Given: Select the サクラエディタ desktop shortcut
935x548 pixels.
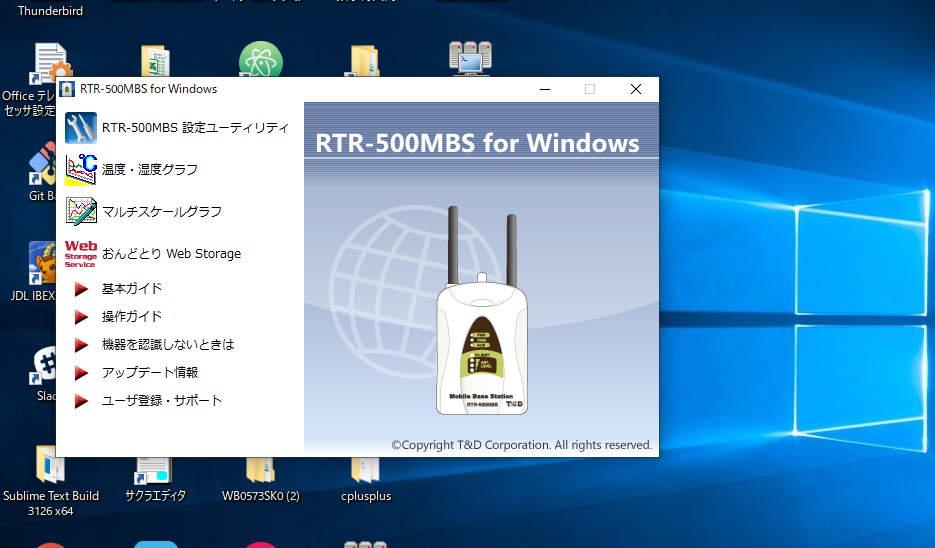Looking at the screenshot, I should (x=155, y=480).
